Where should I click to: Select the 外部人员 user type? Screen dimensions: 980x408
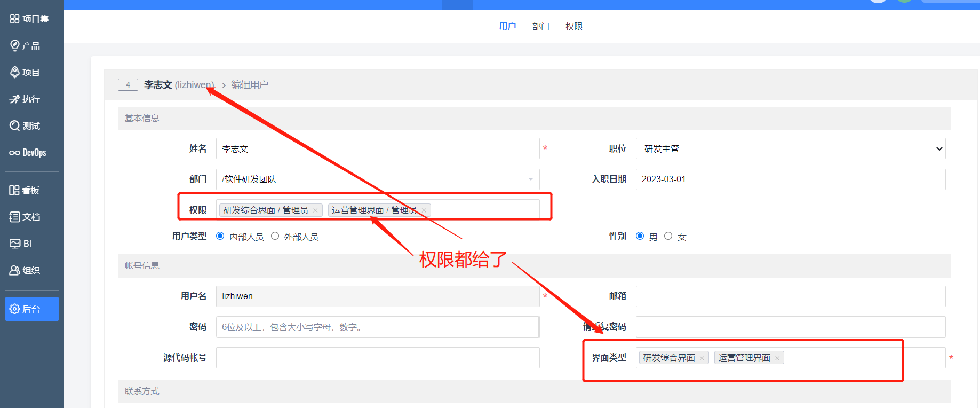275,236
